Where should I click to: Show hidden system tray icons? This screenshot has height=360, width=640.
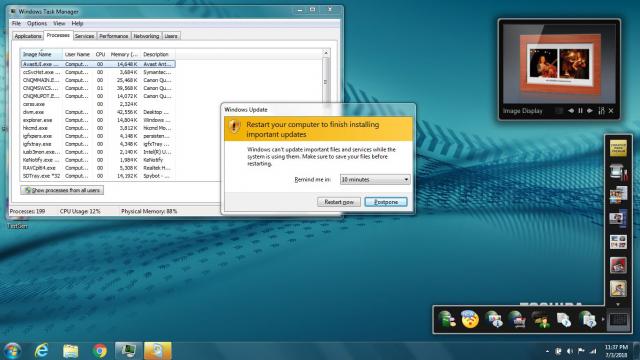(x=547, y=351)
